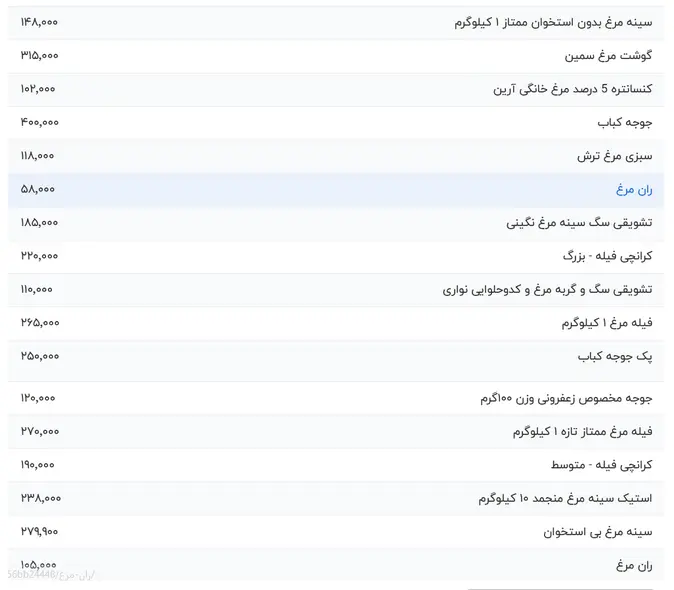Select the ۱۹۰,۰۰۰ price value
Image resolution: width=674 pixels, height=590 pixels.
coord(37,465)
